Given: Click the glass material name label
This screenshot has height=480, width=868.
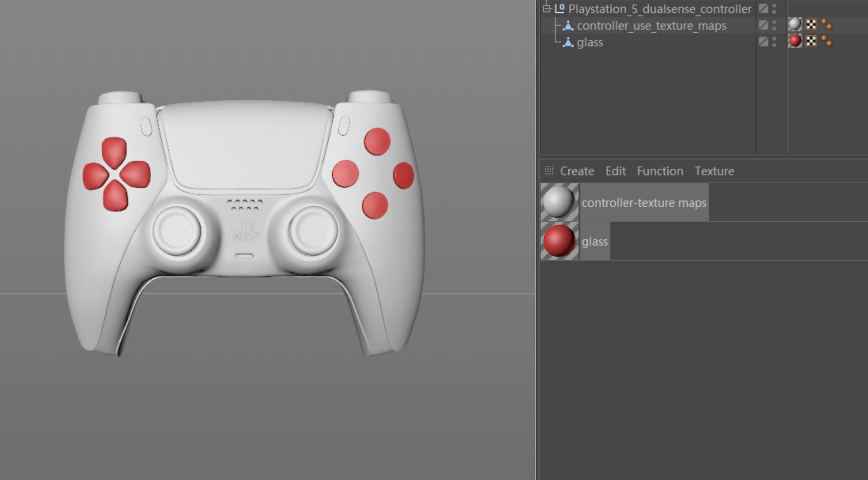Looking at the screenshot, I should click(x=594, y=242).
